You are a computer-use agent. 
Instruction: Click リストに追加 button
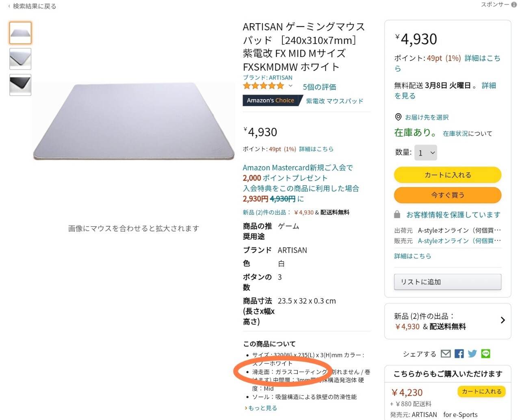point(447,282)
